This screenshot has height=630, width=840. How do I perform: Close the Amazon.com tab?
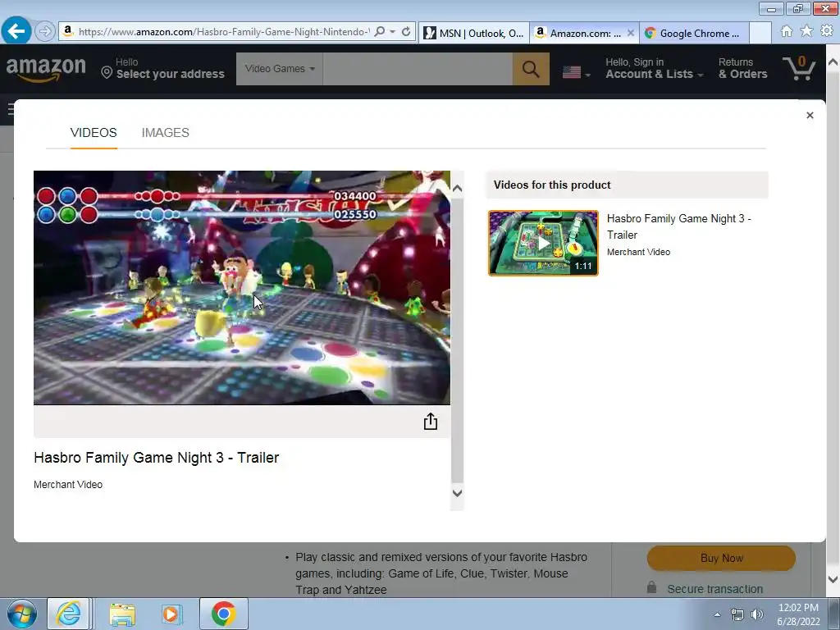631,33
